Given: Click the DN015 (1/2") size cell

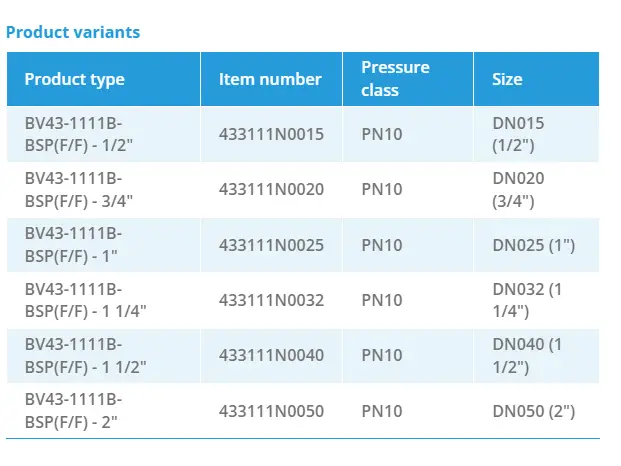Looking at the screenshot, I should coord(520,134).
